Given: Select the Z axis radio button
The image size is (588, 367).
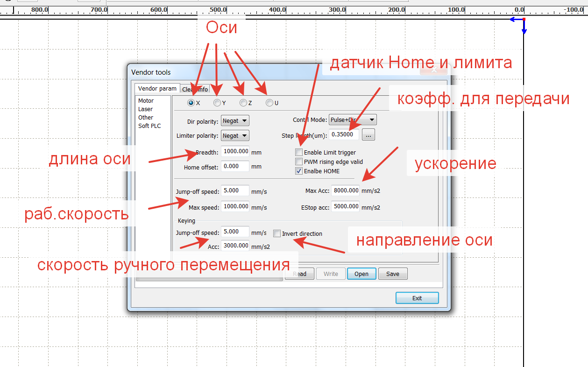Looking at the screenshot, I should [243, 103].
